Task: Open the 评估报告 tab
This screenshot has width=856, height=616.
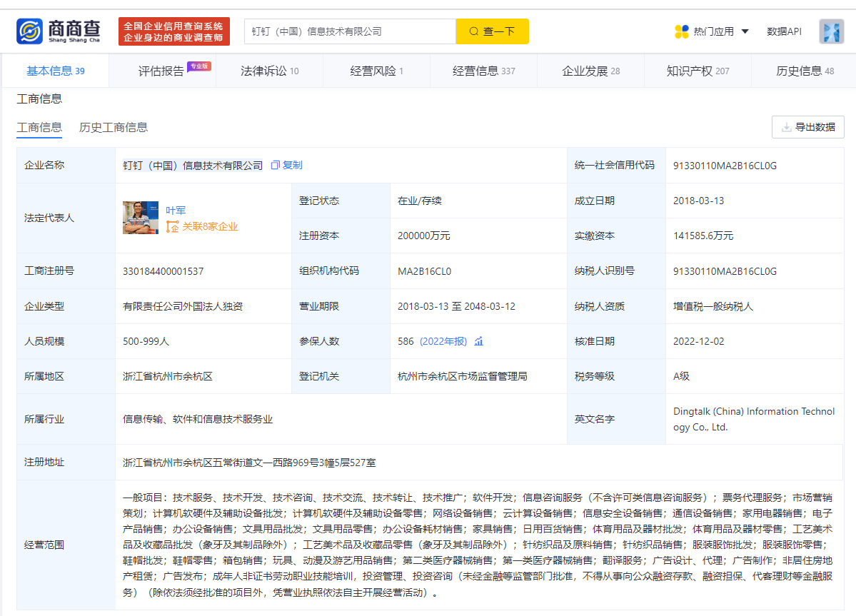Action: pos(162,71)
